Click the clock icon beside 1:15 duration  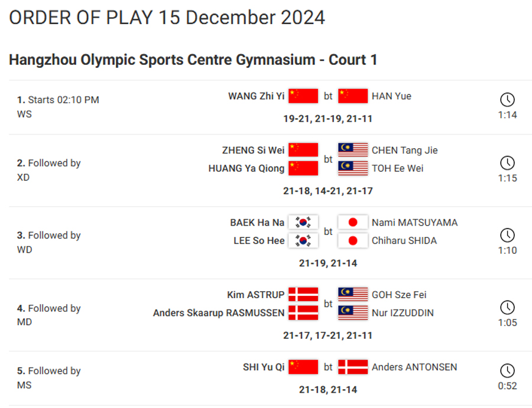[x=507, y=162]
